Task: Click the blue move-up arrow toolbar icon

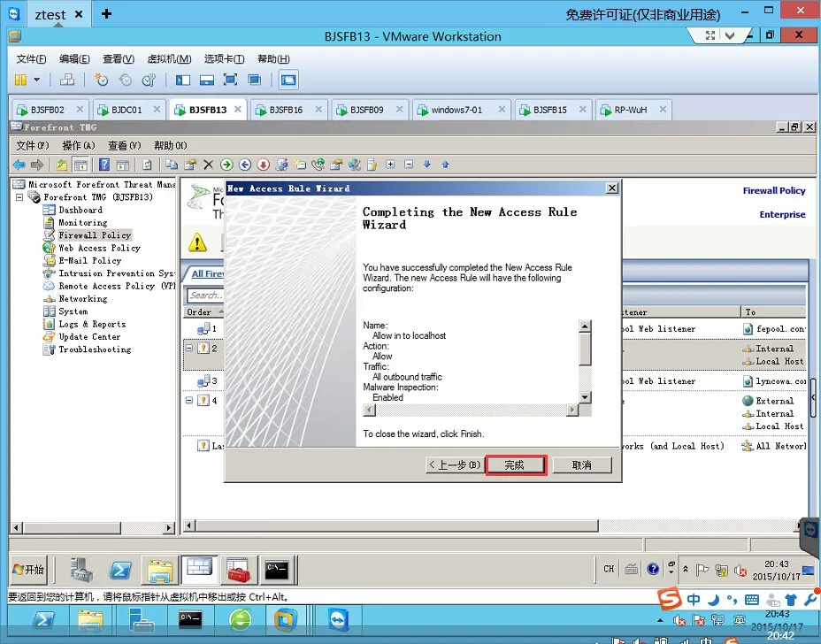Action: point(445,165)
